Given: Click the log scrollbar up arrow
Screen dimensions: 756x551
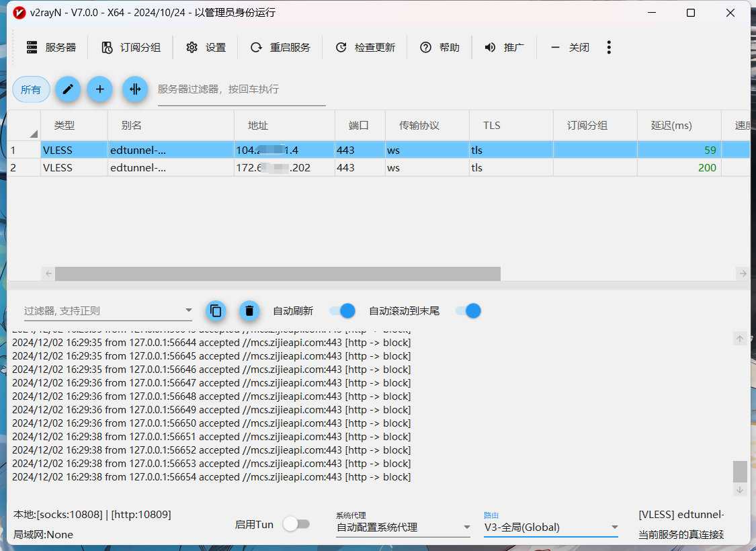Looking at the screenshot, I should coord(740,339).
